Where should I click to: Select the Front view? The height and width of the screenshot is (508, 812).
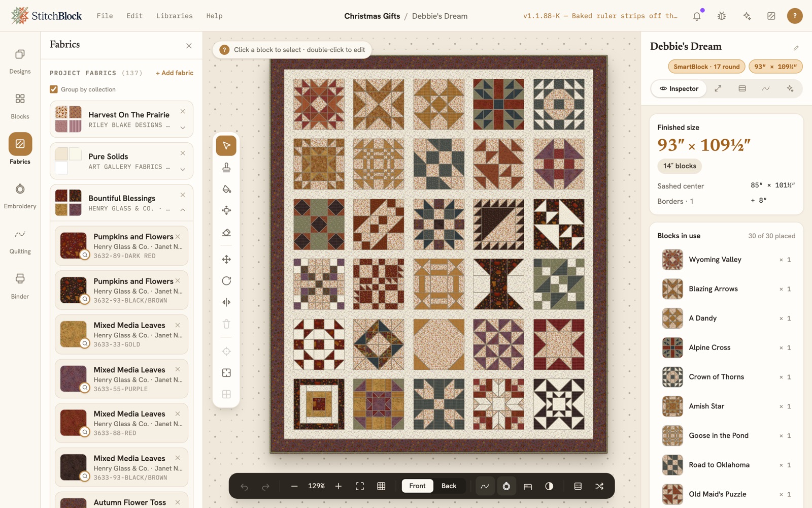[417, 486]
